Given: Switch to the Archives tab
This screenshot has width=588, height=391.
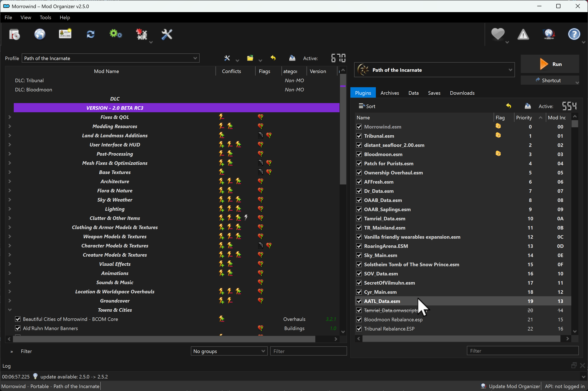Looking at the screenshot, I should point(390,93).
